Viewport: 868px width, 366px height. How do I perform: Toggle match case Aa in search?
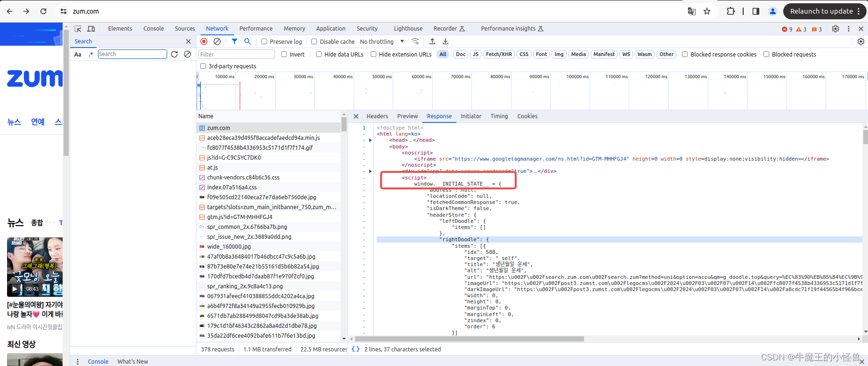click(78, 54)
